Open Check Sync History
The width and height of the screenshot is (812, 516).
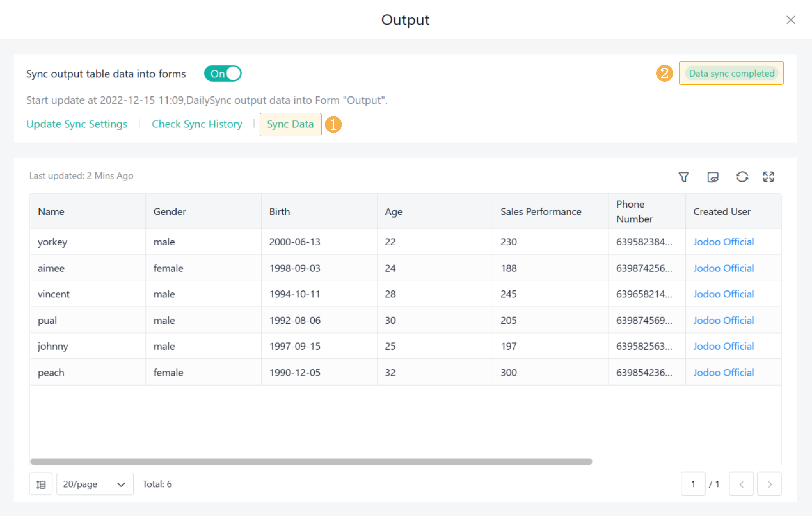click(x=197, y=124)
